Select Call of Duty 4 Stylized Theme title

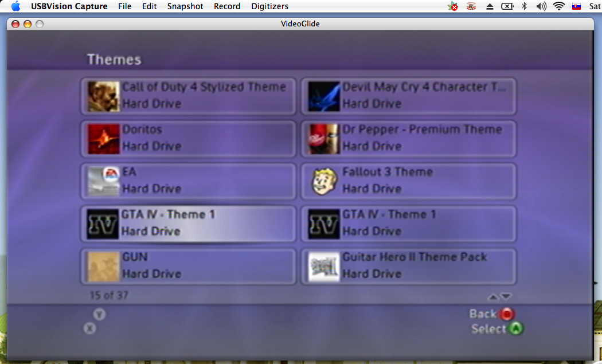pyautogui.click(x=204, y=87)
